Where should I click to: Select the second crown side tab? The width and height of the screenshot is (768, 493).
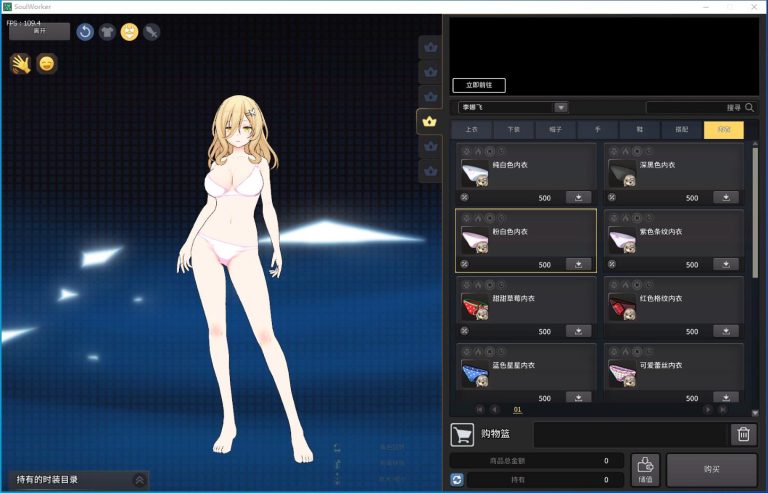tap(431, 72)
